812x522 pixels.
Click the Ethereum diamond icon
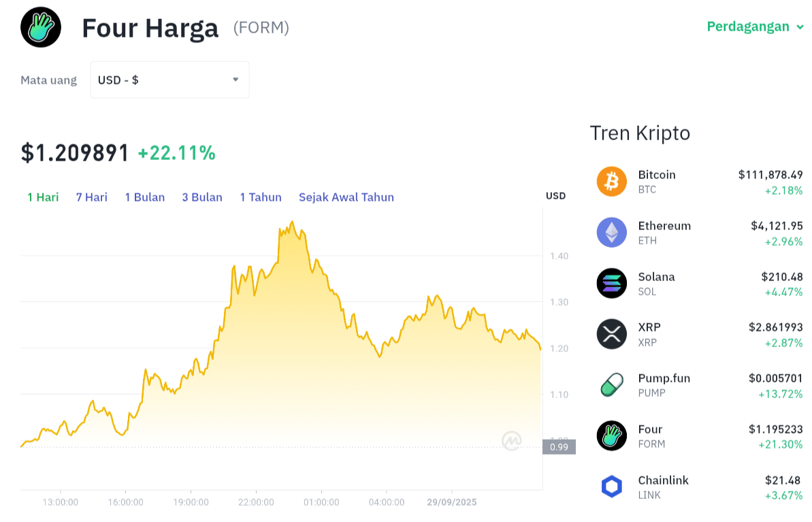(611, 232)
